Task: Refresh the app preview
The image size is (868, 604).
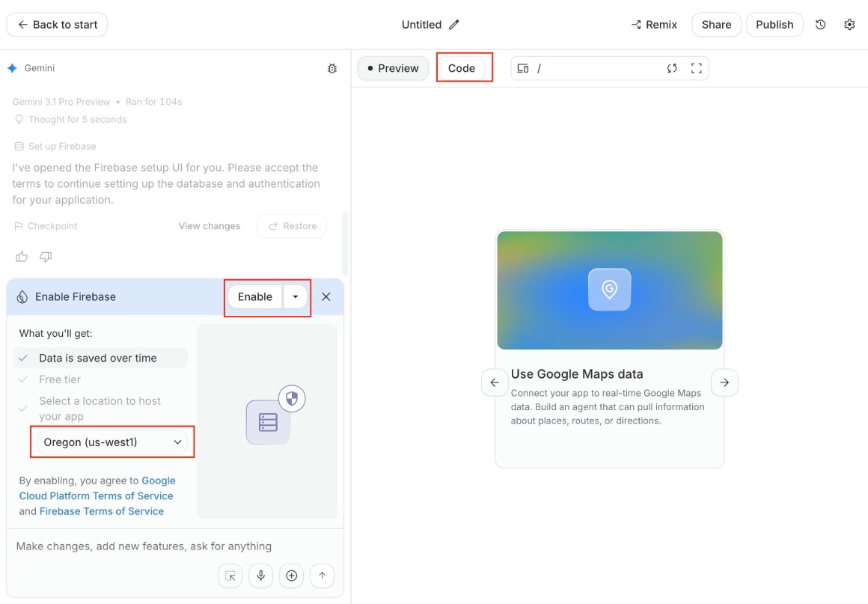Action: click(671, 67)
